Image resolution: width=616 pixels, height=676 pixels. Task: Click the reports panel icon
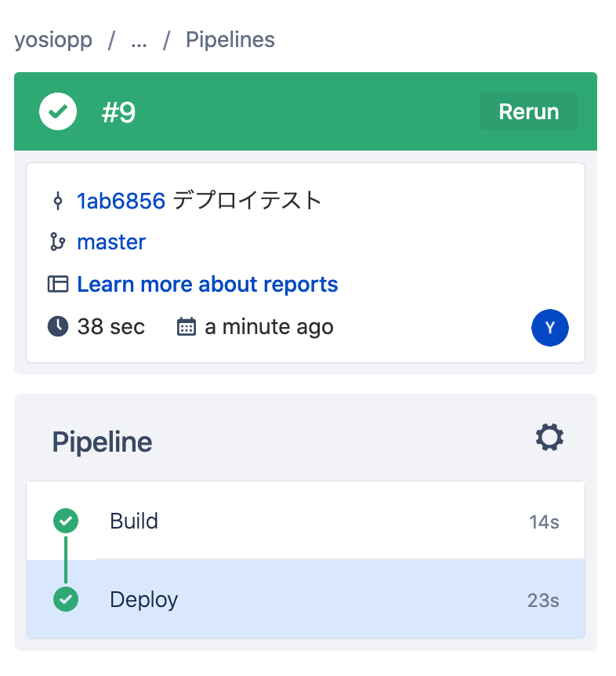[x=58, y=284]
